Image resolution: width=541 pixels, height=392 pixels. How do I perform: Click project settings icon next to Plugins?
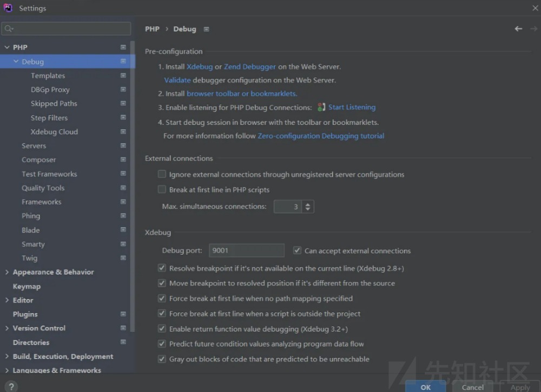[123, 314]
